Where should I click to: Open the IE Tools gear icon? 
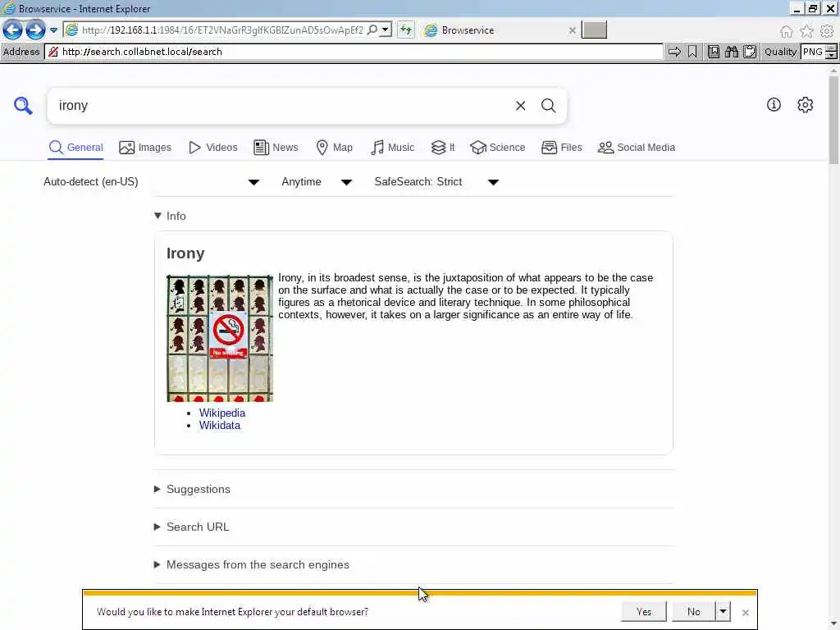(x=827, y=32)
